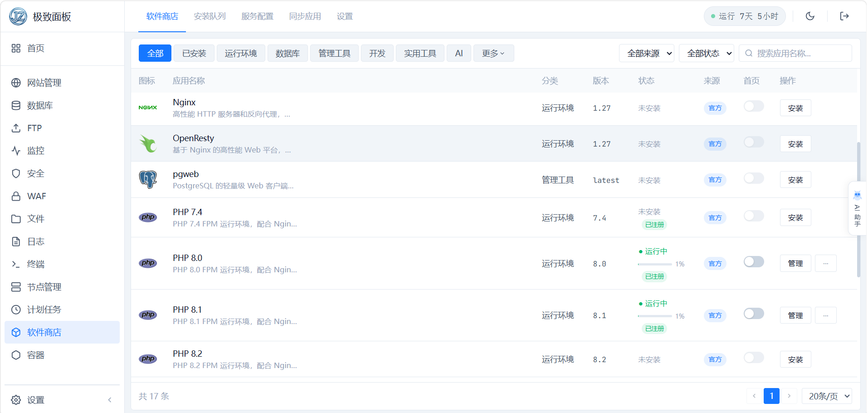This screenshot has width=868, height=413.
Task: Switch to the top 设置 tab
Action: pyautogui.click(x=345, y=16)
